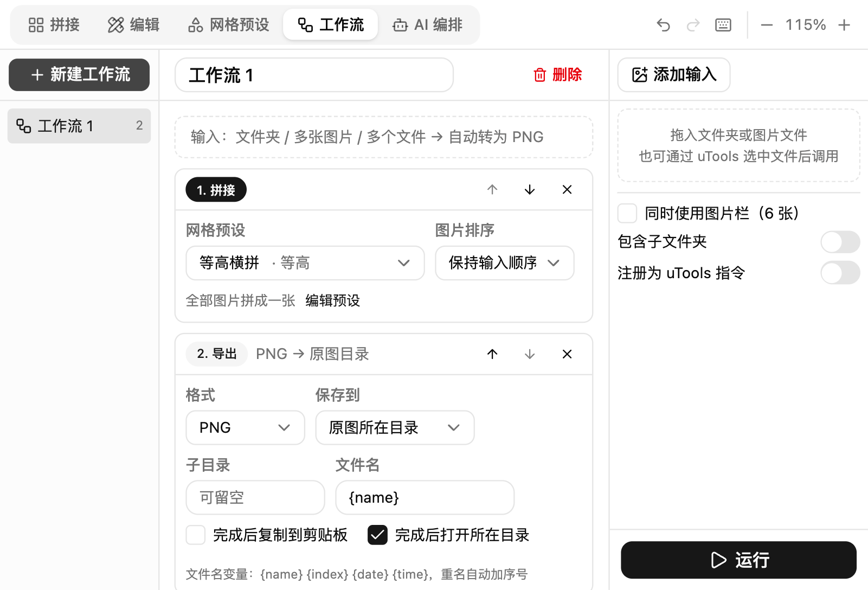Click the 2. 导出 step badge
This screenshot has width=868, height=590.
point(217,354)
